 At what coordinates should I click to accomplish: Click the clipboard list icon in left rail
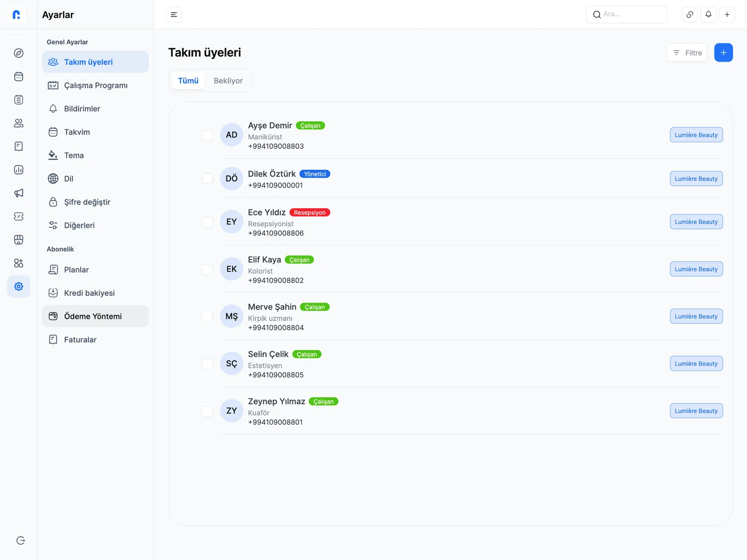[19, 100]
